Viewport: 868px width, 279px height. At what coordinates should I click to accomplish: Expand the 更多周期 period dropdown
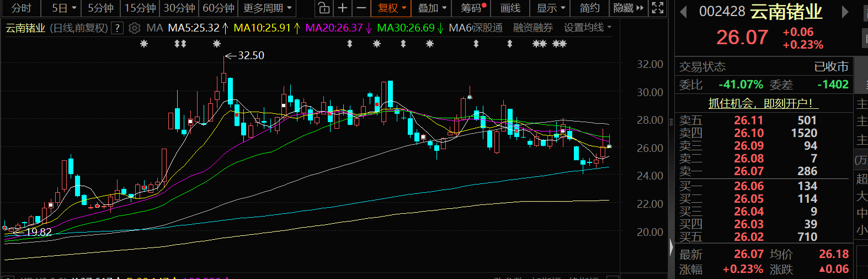(267, 8)
